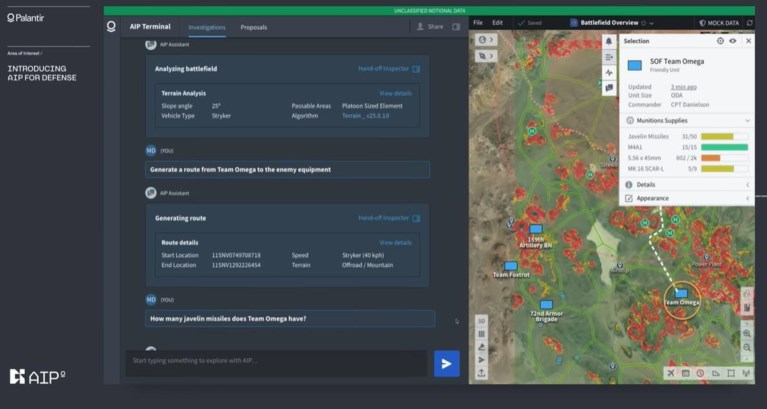Toggle the star favorite on Battlefield Overview
The image size is (767, 409).
click(x=644, y=23)
